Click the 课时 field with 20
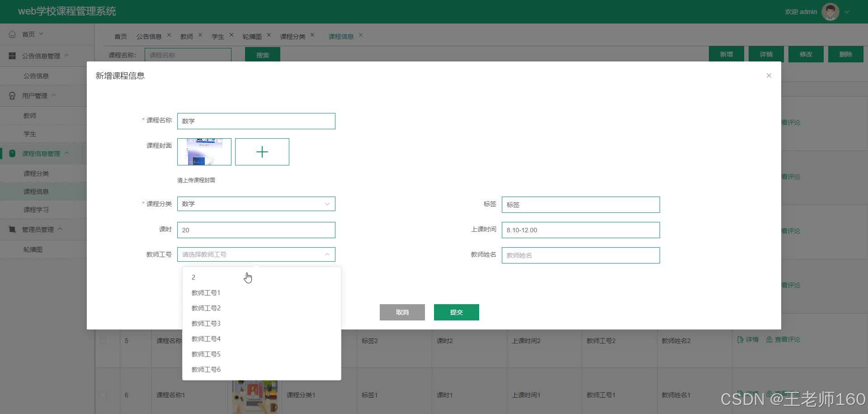Image resolution: width=868 pixels, height=414 pixels. (x=256, y=230)
